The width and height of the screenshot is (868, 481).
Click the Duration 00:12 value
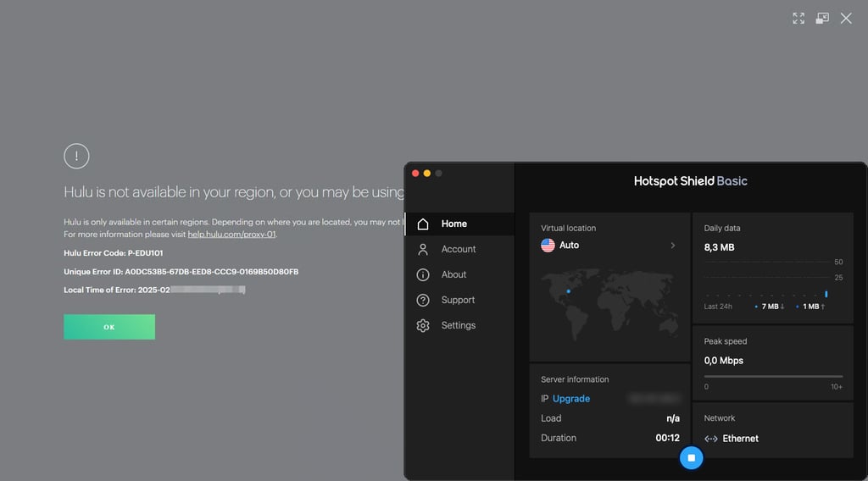point(668,438)
